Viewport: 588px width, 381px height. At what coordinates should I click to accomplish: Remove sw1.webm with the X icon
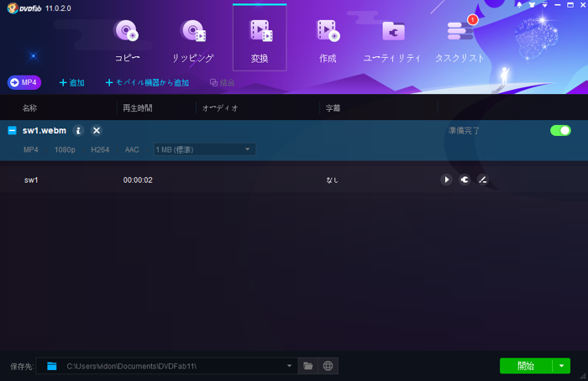(x=97, y=130)
